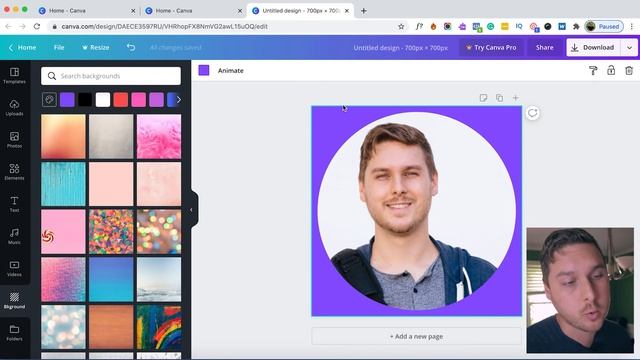
Task: Click the Download button
Action: (594, 48)
